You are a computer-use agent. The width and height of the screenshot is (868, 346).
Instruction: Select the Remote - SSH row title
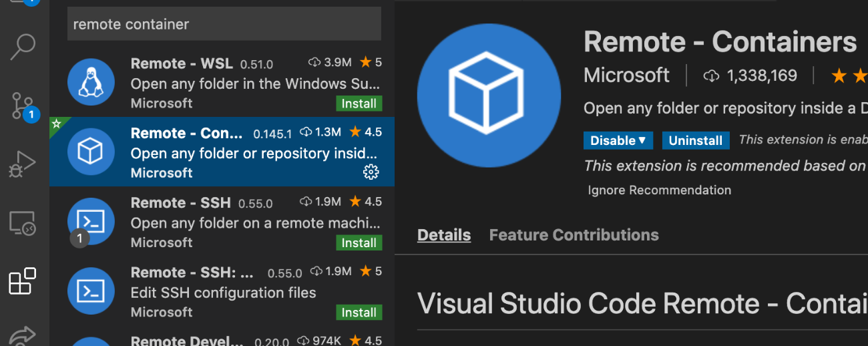[180, 202]
